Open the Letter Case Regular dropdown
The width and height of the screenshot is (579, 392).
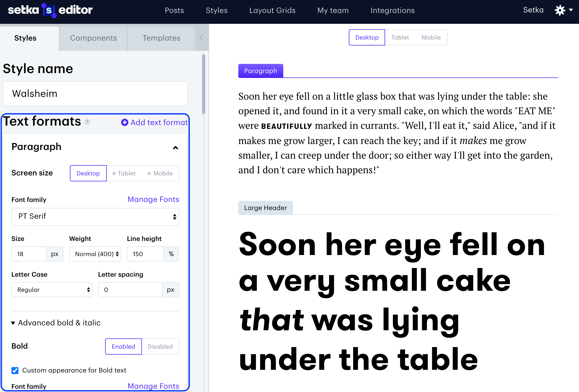52,290
